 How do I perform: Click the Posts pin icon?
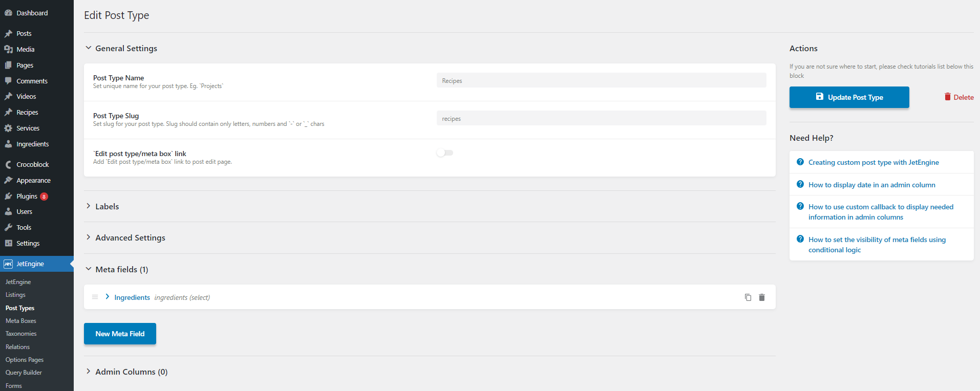click(8, 33)
